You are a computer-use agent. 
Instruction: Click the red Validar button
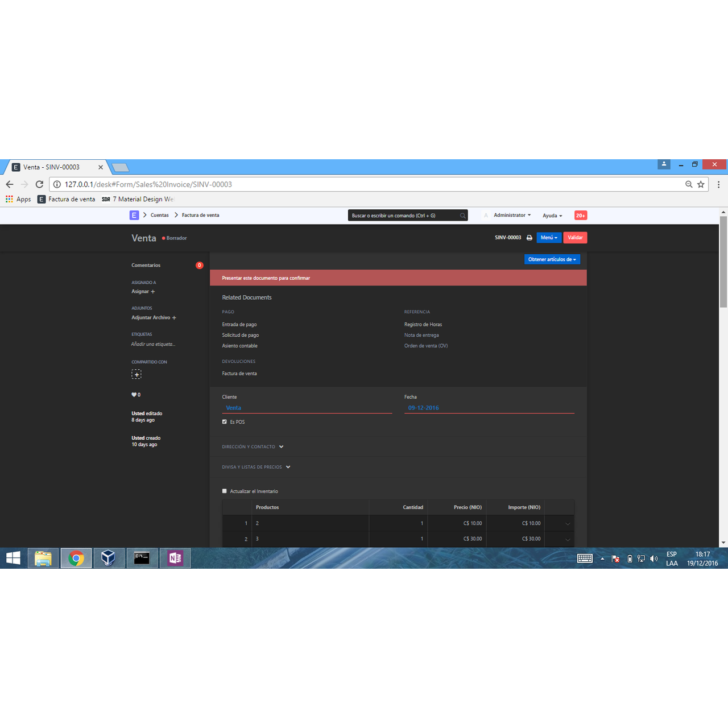pyautogui.click(x=575, y=238)
